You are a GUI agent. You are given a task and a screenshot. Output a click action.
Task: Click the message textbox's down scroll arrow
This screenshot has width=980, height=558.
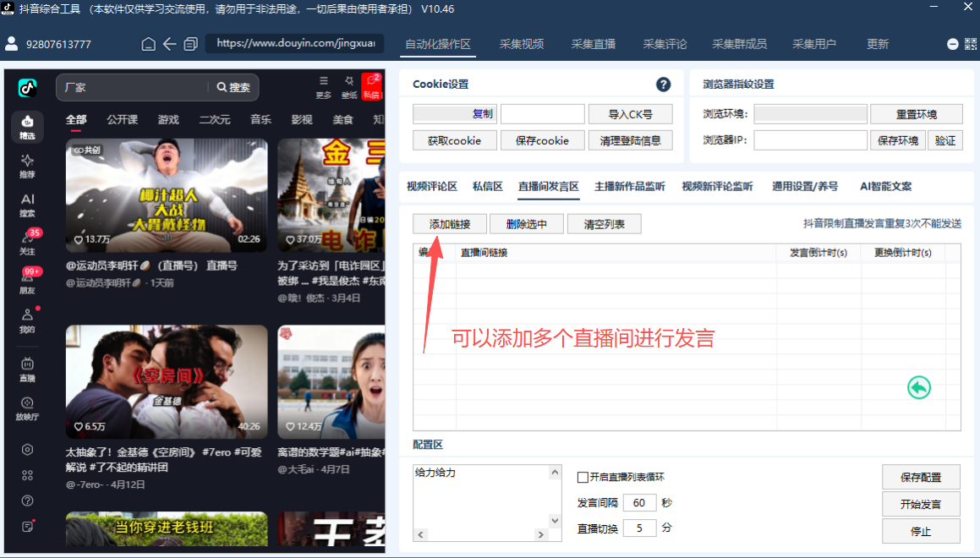(555, 520)
